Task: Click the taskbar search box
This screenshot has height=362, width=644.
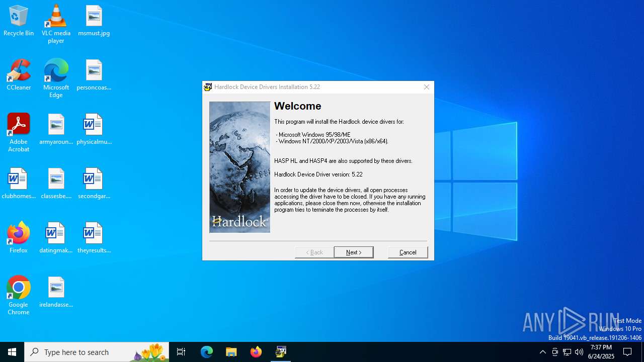Action: point(97,352)
